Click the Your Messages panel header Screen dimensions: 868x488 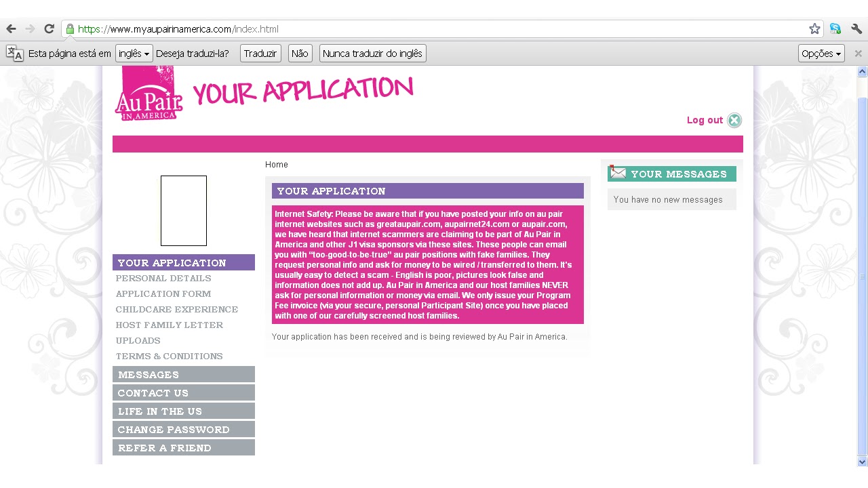[x=672, y=174]
